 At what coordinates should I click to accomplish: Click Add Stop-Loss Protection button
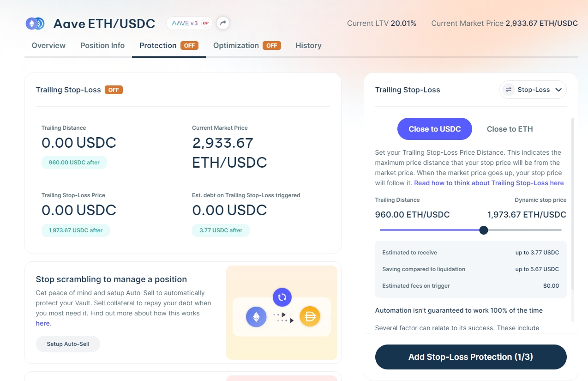click(x=470, y=357)
